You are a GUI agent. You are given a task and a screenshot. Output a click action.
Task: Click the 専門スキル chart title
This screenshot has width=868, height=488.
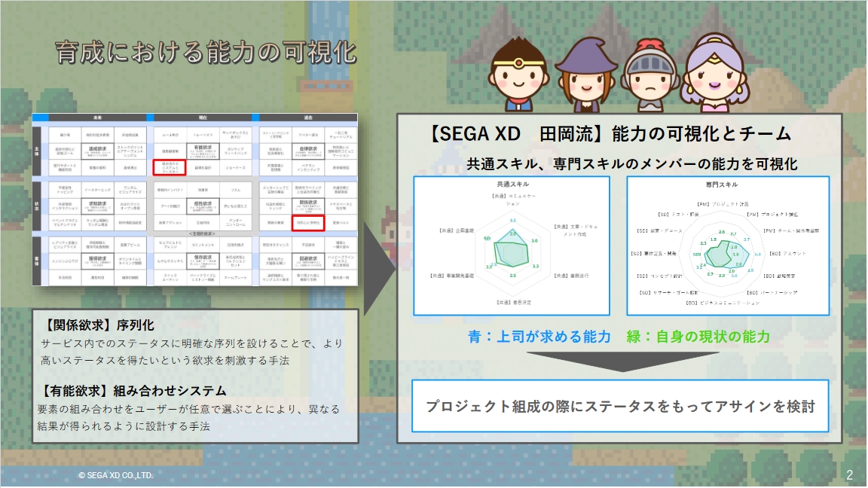[x=721, y=185]
